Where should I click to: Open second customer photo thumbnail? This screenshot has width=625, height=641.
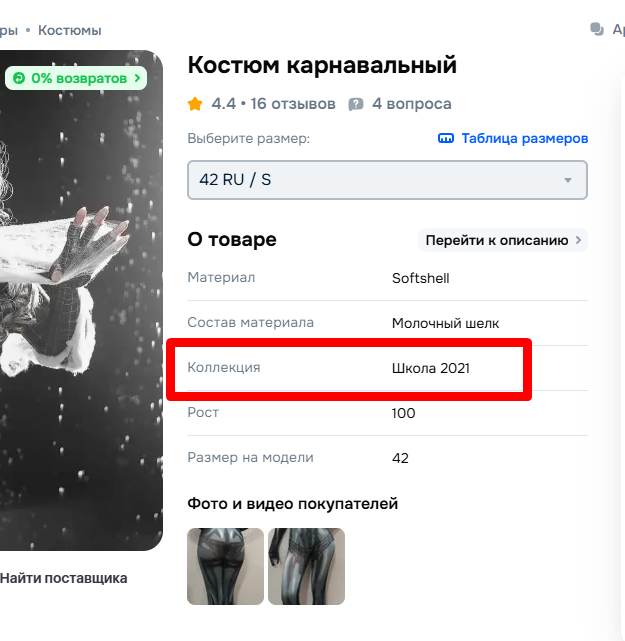point(306,566)
